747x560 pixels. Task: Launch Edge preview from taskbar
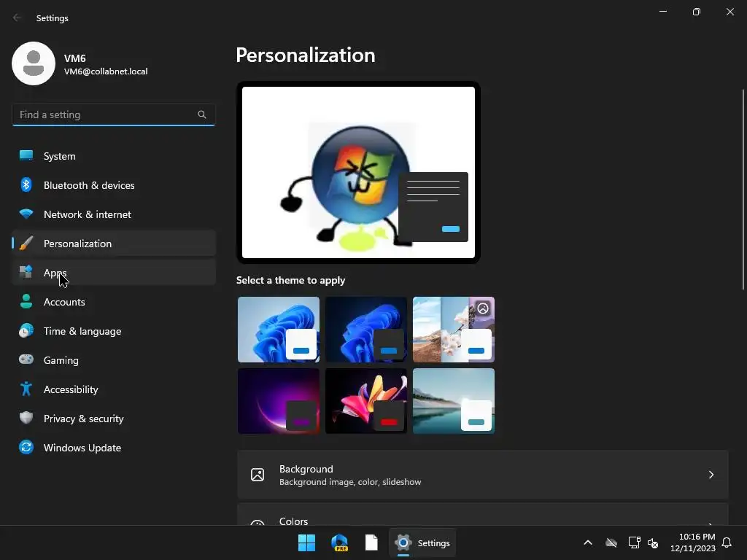pos(339,542)
